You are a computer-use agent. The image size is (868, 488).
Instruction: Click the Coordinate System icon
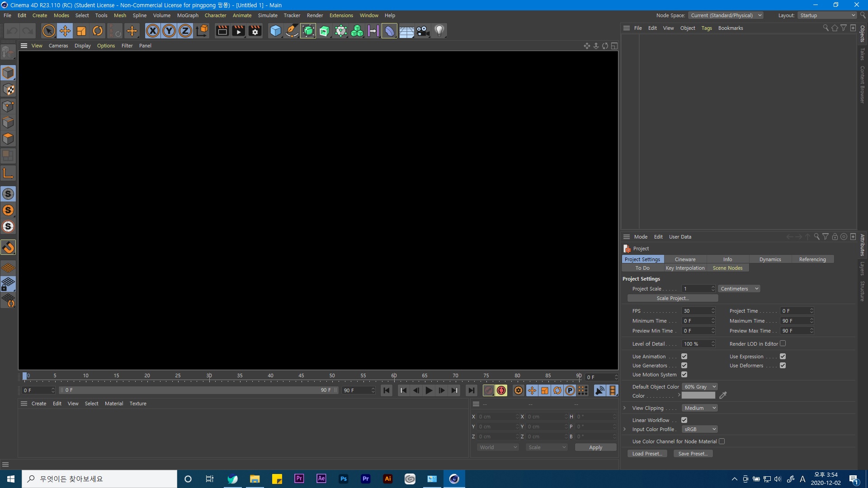(x=202, y=31)
